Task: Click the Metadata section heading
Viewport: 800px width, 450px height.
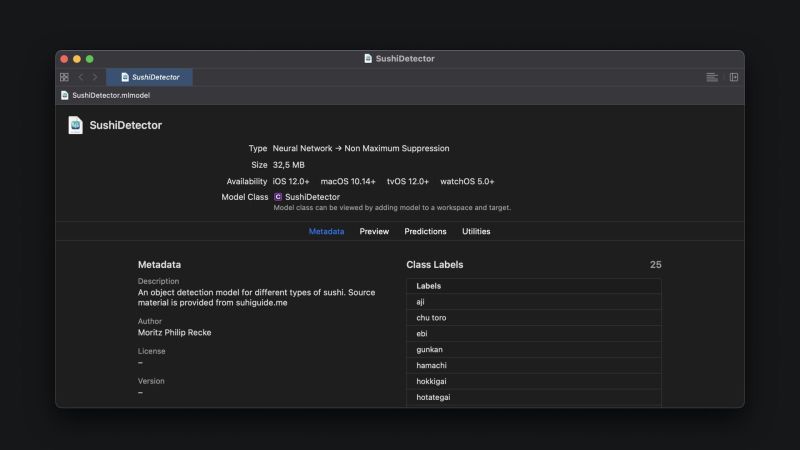Action: click(x=159, y=265)
